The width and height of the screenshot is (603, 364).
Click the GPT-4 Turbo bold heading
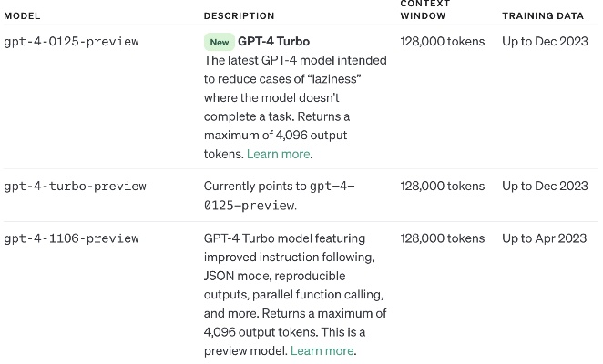tap(273, 41)
